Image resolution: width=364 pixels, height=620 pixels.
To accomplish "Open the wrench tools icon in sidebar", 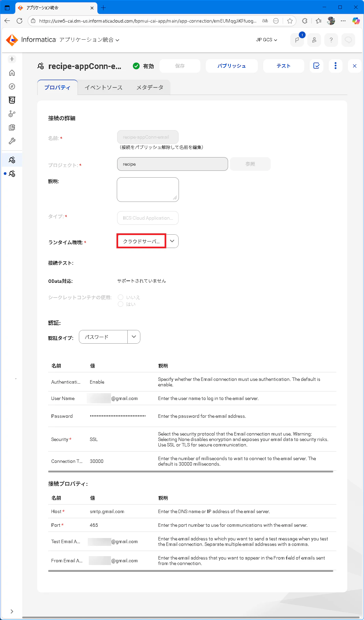I will pos(12,141).
